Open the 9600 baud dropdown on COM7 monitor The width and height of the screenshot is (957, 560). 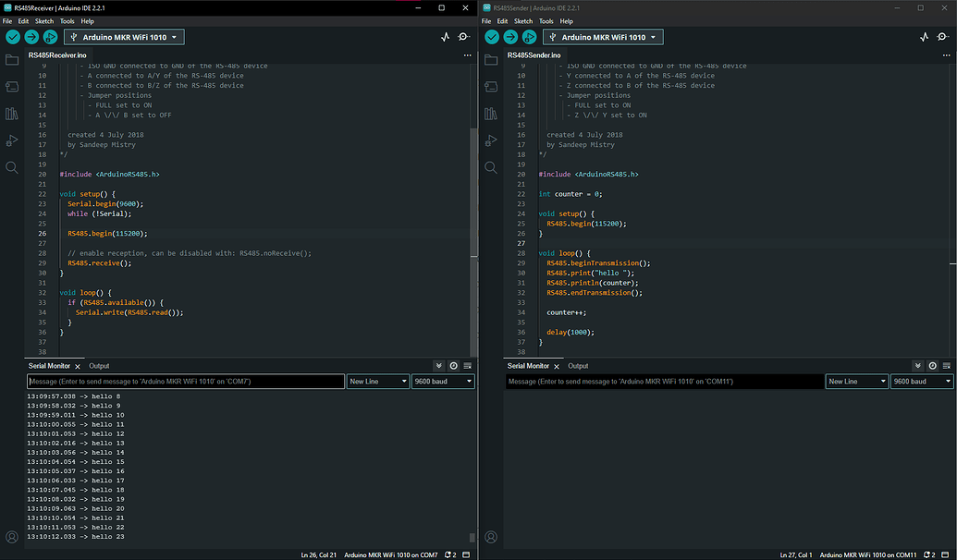pyautogui.click(x=443, y=381)
